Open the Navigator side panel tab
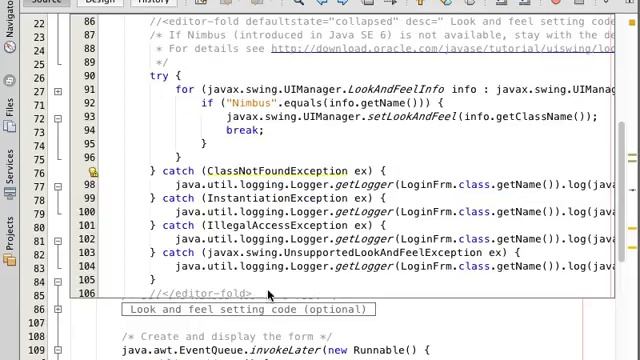 tap(10, 27)
